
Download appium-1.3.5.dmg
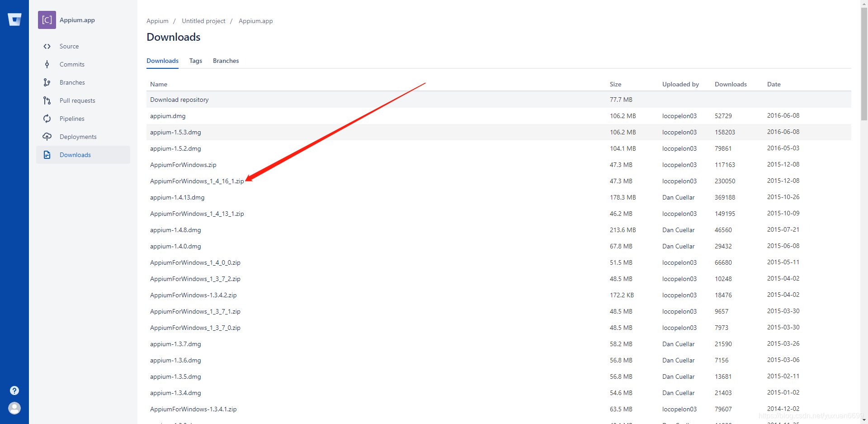point(175,376)
